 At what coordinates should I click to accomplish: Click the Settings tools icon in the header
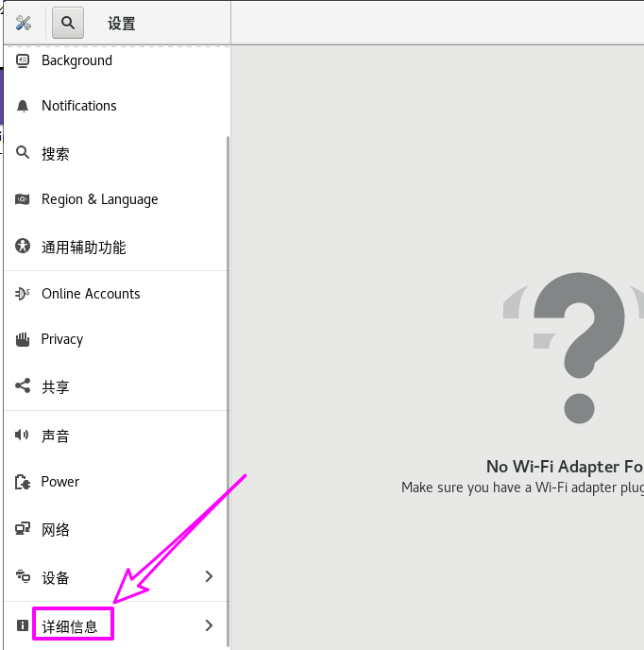24,23
